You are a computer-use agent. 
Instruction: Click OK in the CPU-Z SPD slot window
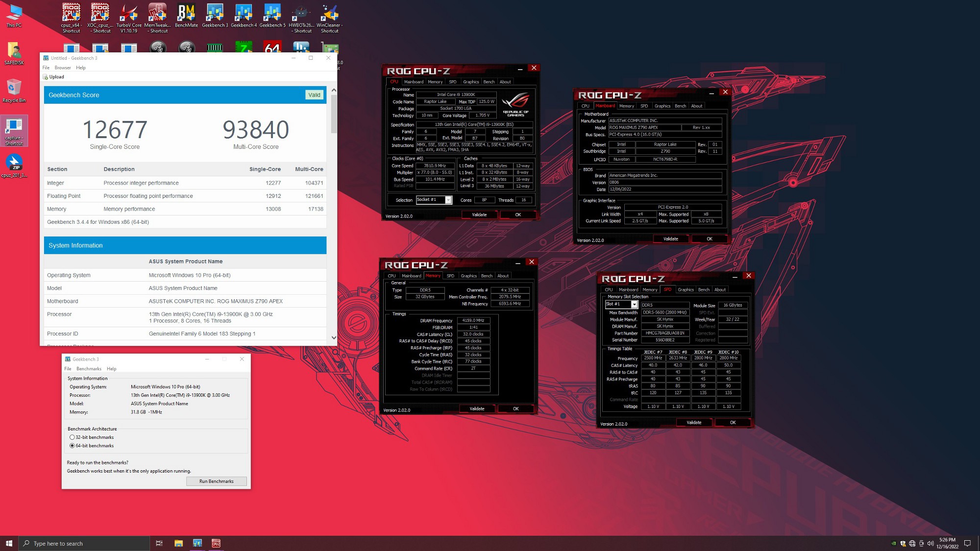pos(733,422)
